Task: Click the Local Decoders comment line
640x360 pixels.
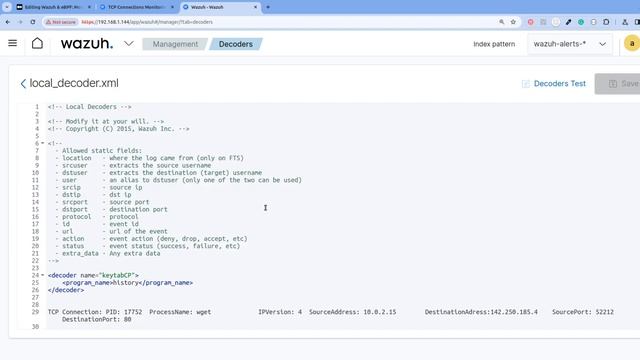Action: (x=89, y=107)
